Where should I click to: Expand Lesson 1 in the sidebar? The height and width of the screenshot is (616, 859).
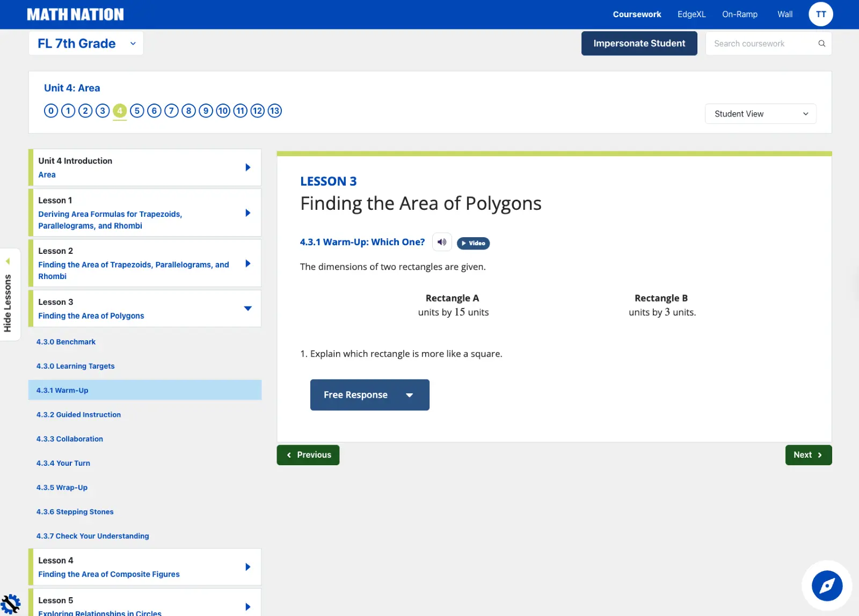click(x=247, y=213)
